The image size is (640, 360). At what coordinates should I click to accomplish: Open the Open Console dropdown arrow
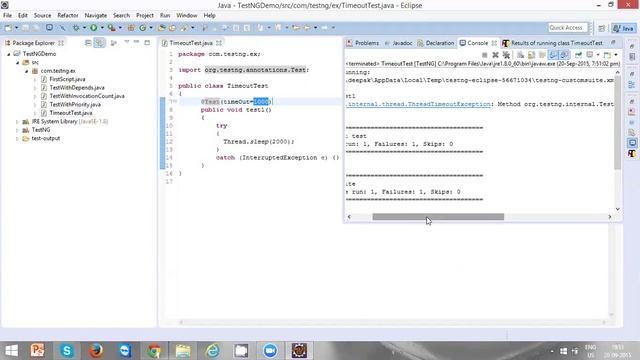coord(616,55)
